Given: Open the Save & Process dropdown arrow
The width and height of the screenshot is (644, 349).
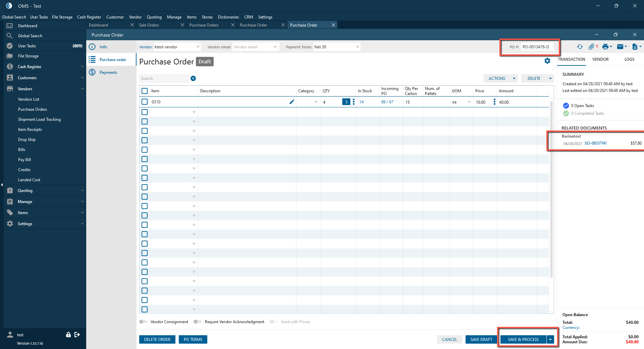Looking at the screenshot, I should tap(550, 340).
